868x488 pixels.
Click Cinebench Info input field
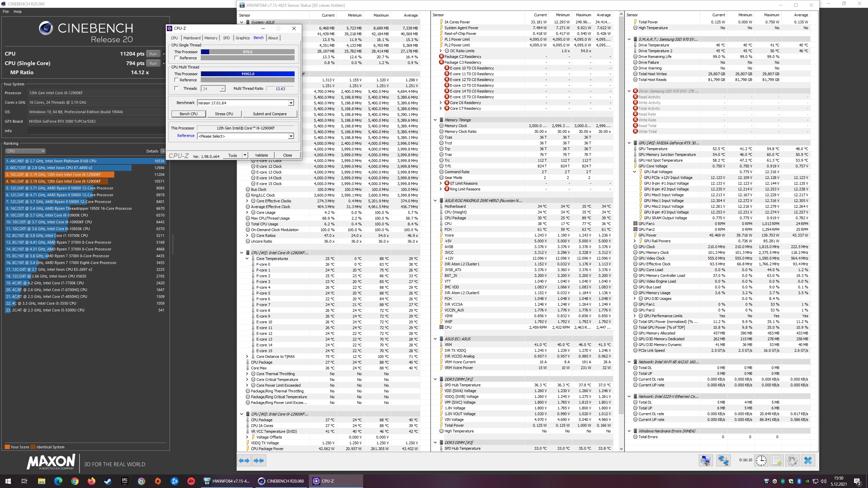[x=96, y=131]
